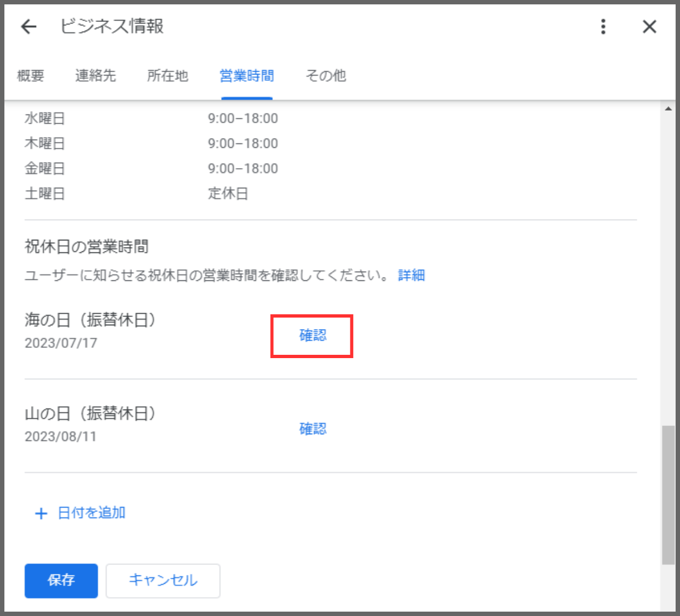Confirm hours for 山の日 2023/08/11
The height and width of the screenshot is (616, 680).
[x=313, y=429]
